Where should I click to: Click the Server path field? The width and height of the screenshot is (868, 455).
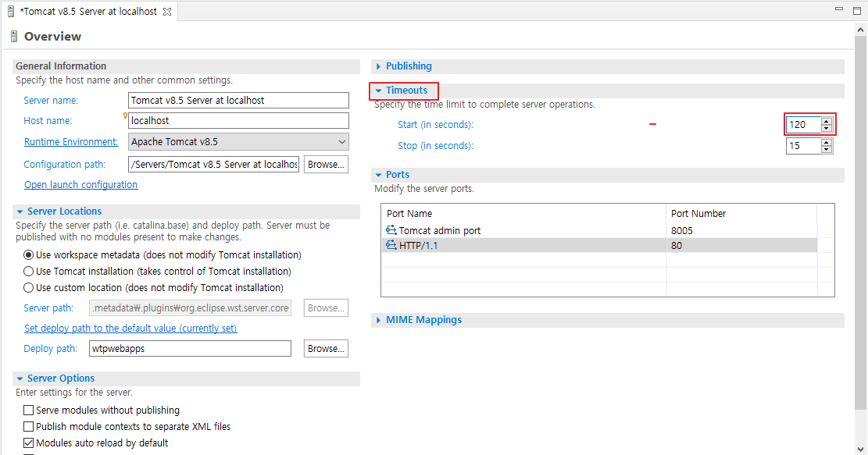(x=190, y=308)
